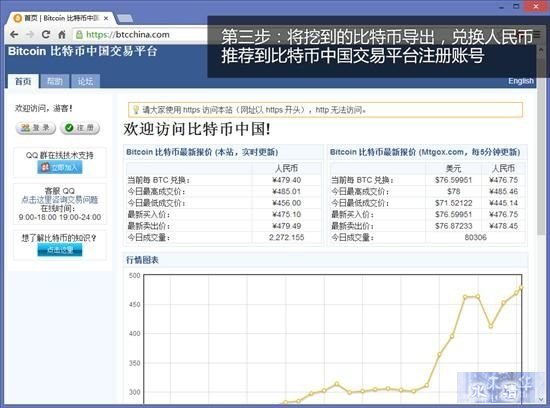This screenshot has width=550, height=408.
Task: Click the 行情图表 chart heading
Action: tap(142, 260)
